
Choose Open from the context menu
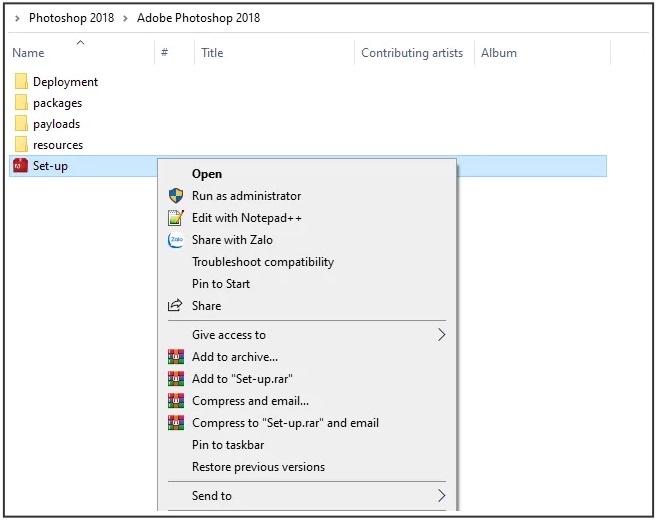pyautogui.click(x=207, y=174)
